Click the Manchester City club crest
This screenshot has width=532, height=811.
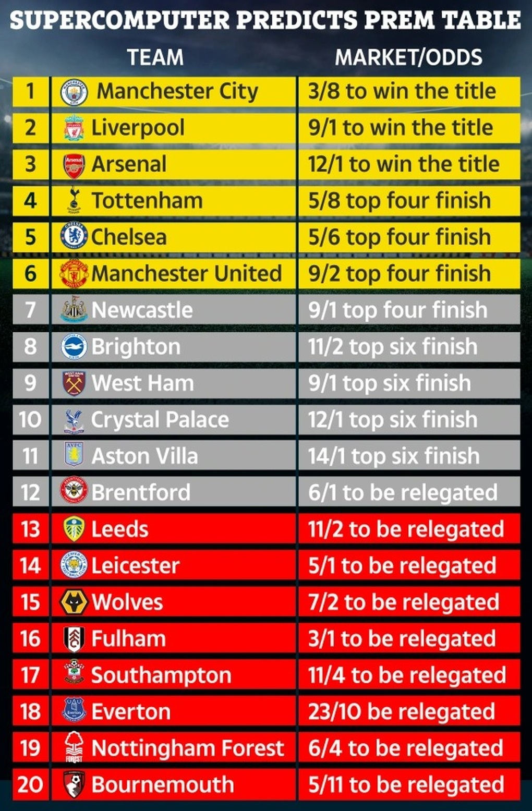[74, 92]
